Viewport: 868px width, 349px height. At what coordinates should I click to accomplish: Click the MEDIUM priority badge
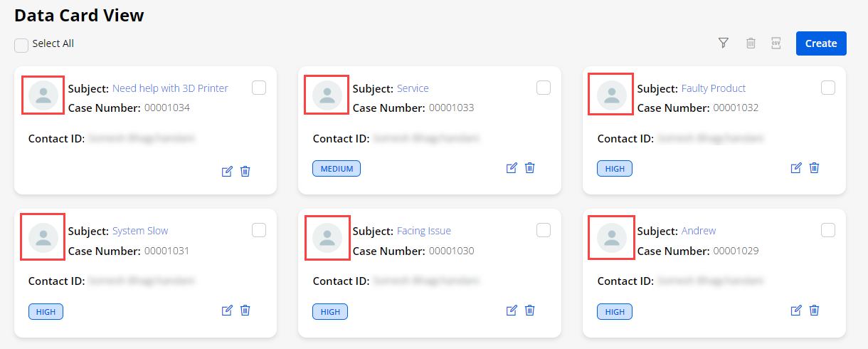[x=337, y=169]
